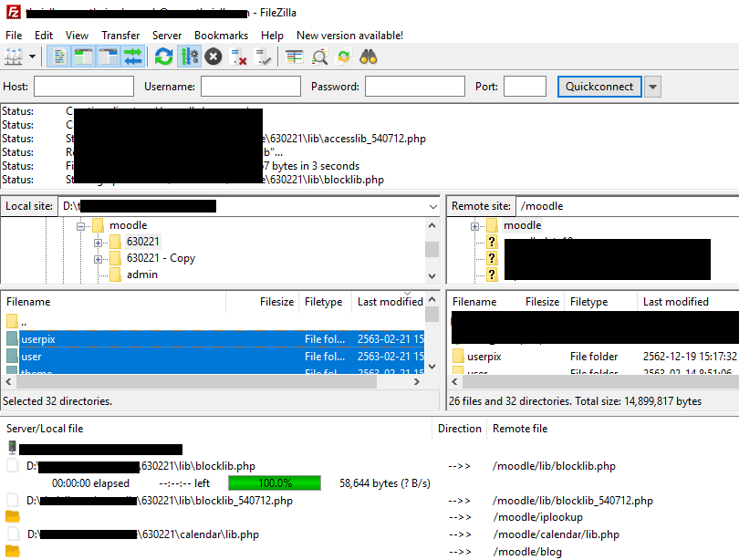Cancel the current operation
Image resolution: width=739 pixels, height=560 pixels.
pyautogui.click(x=213, y=57)
